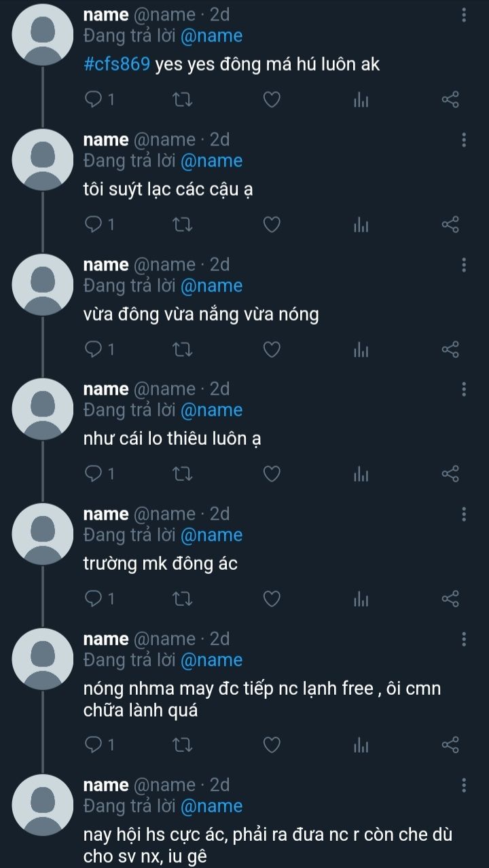View analytics of "trường mk đông ác" tweet
The image size is (489, 868).
point(361,599)
